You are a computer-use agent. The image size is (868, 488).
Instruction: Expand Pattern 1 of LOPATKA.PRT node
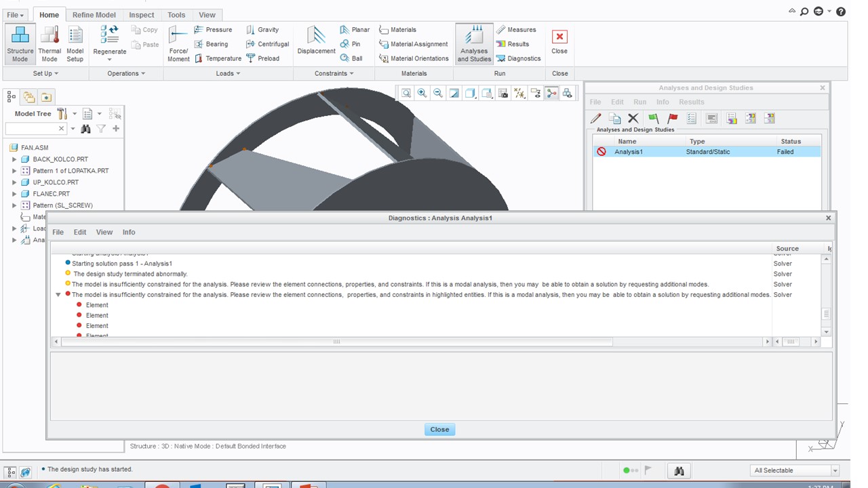(x=14, y=171)
